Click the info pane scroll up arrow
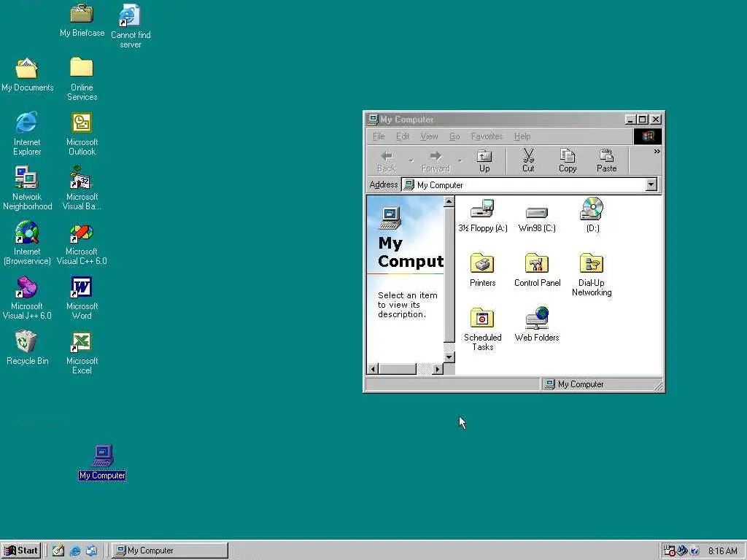 click(449, 201)
